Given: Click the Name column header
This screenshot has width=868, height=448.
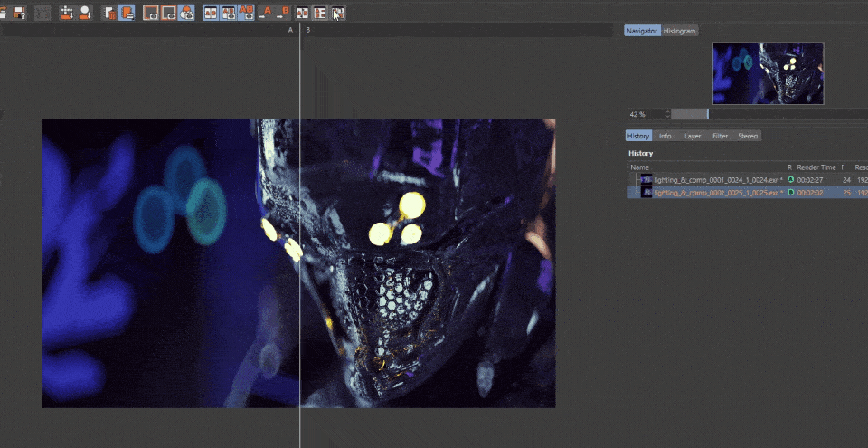Looking at the screenshot, I should [639, 167].
